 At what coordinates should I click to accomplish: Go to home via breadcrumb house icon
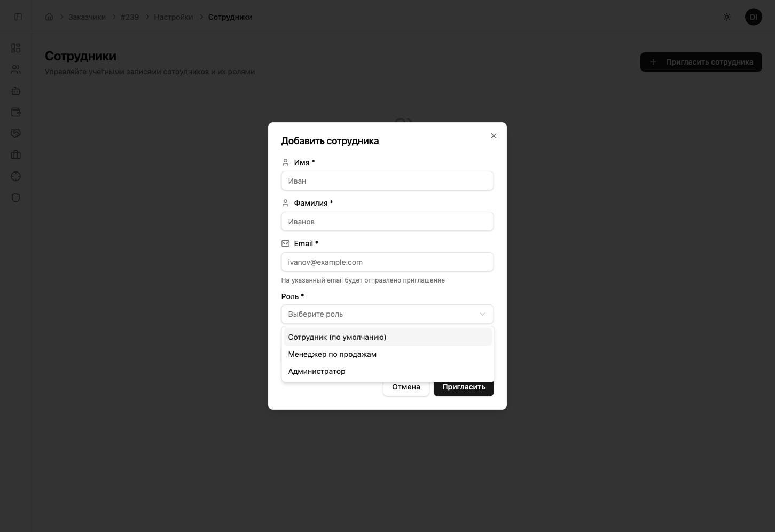pyautogui.click(x=49, y=17)
